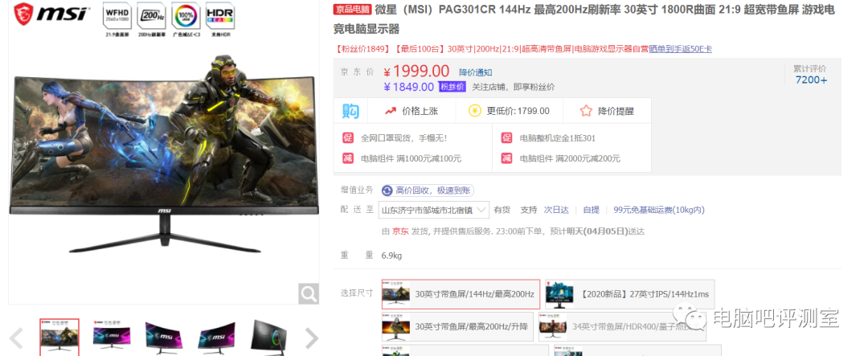Click the 全网口罩现货，手慢无! promotion text

403,138
